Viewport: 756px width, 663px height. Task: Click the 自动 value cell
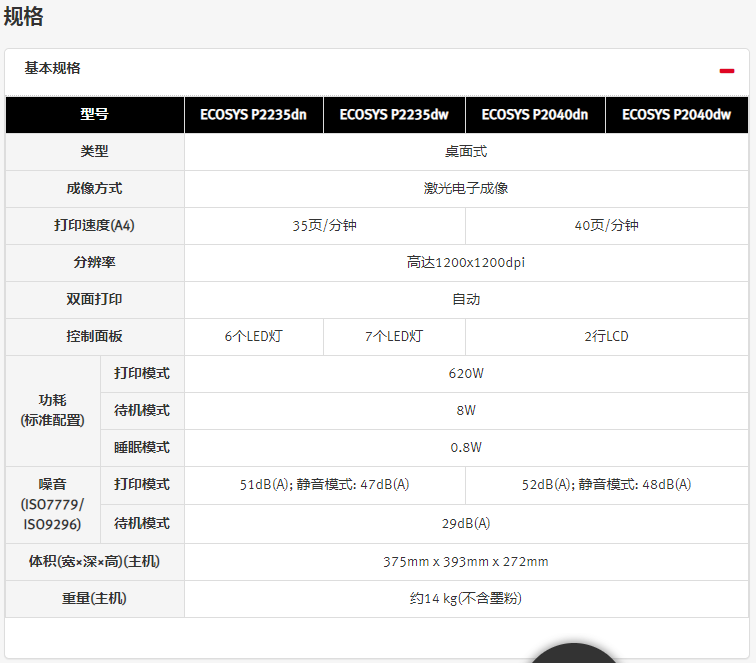(x=466, y=299)
